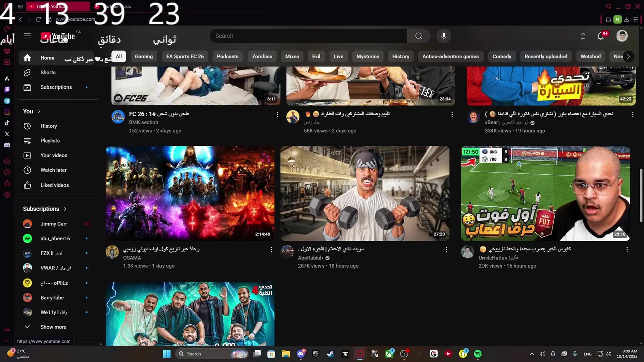Select the Zombies filter chip
Screen dimensions: 644x362
262,56
